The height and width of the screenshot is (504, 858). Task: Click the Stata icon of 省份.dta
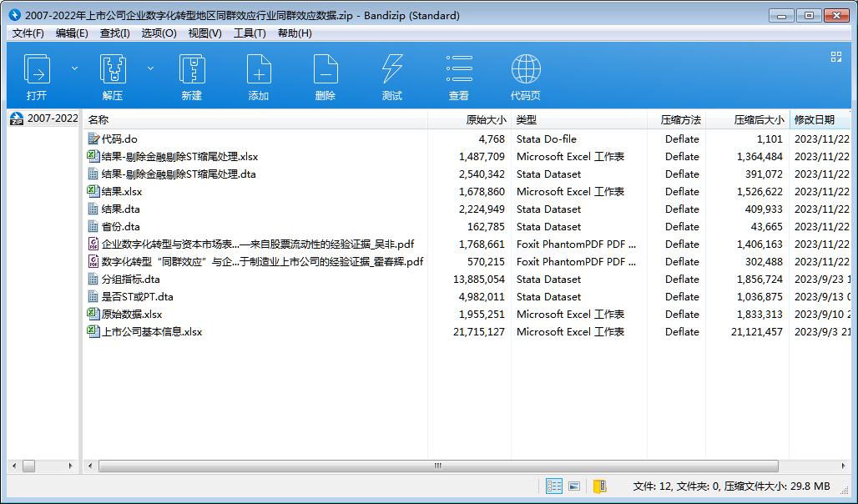(x=93, y=227)
